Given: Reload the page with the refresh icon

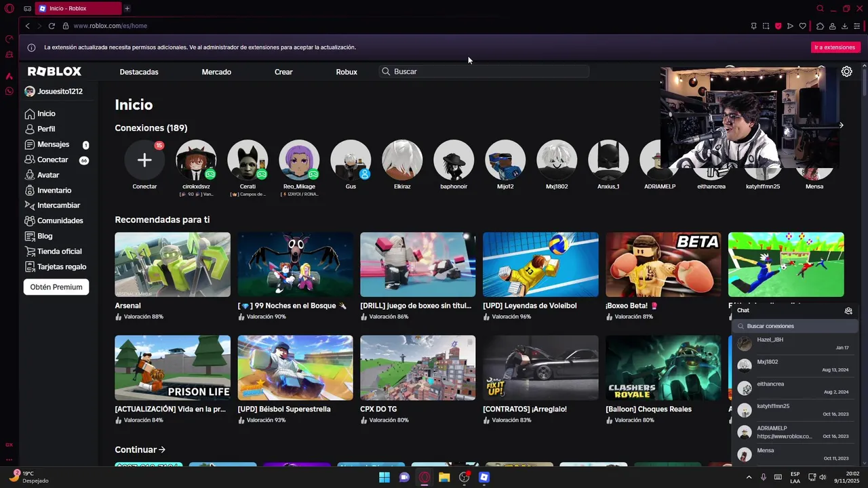Looking at the screenshot, I should (x=52, y=26).
